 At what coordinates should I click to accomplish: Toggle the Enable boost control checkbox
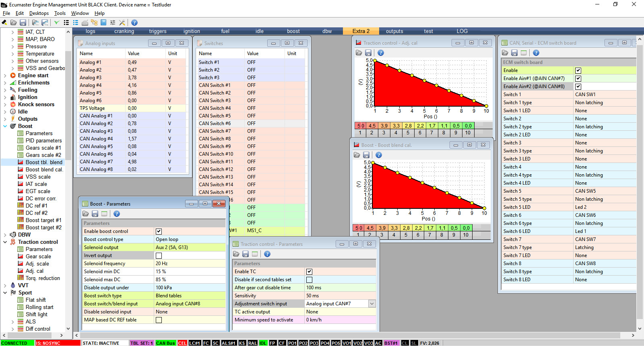pyautogui.click(x=159, y=231)
